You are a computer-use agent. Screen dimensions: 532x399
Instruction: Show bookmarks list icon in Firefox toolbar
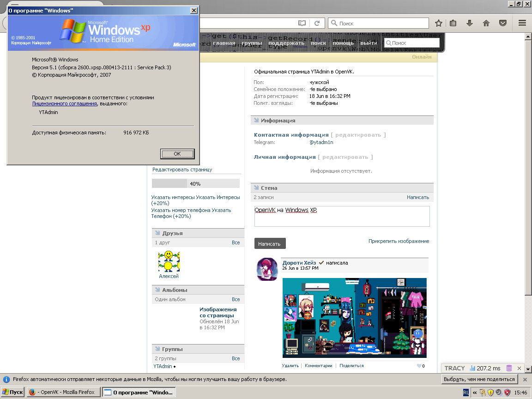(x=453, y=23)
